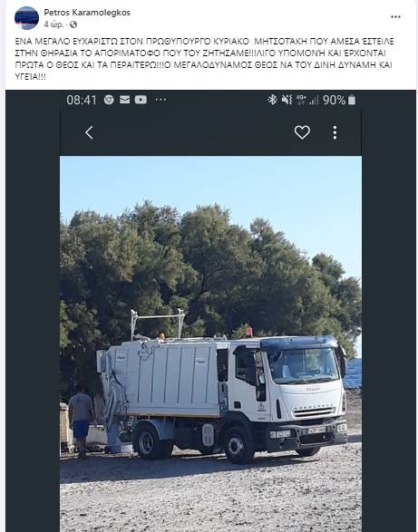Click the YouTube notification icon
This screenshot has height=532, width=418.
[141, 100]
